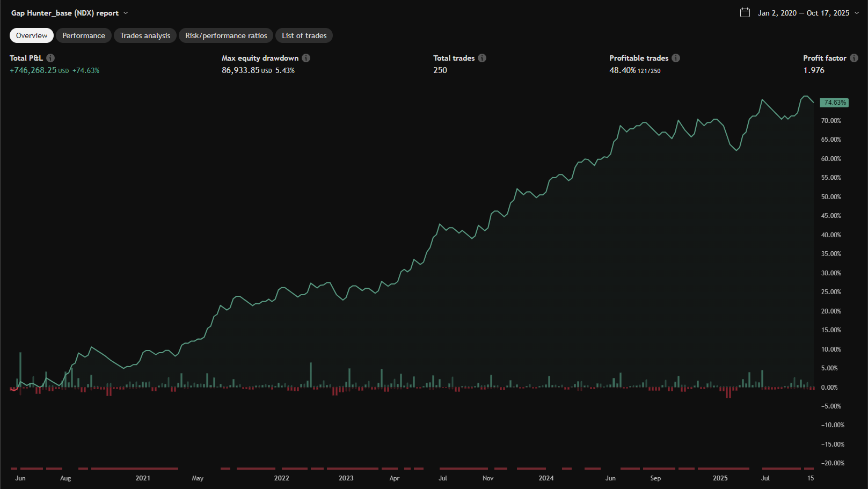Expand the Gap Hunter_base report title dropdown
The image size is (868, 489).
pos(126,13)
